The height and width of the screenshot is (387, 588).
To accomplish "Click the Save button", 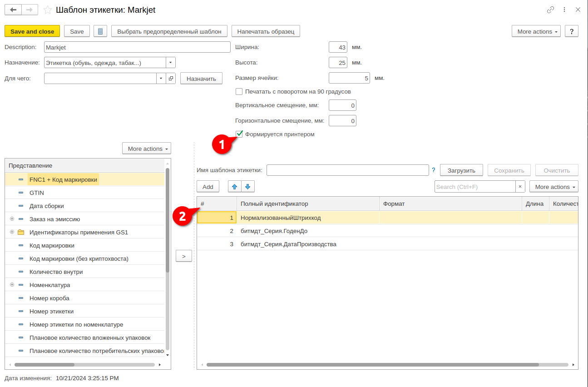I will pos(77,31).
